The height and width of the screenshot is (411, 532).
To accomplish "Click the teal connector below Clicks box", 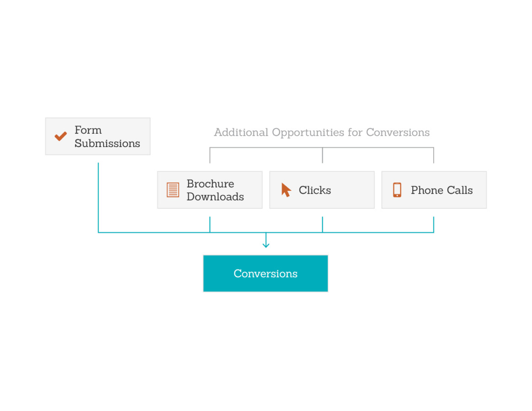I will coord(322,224).
